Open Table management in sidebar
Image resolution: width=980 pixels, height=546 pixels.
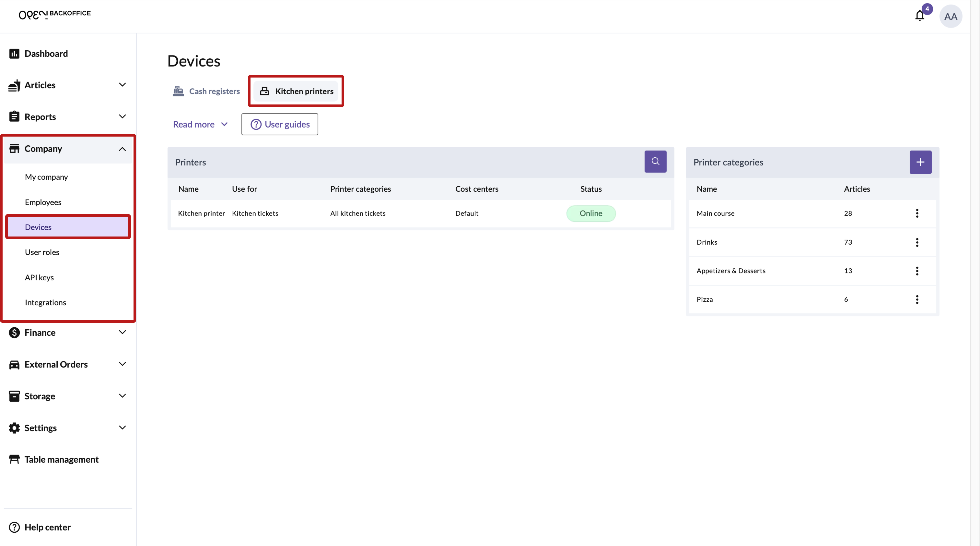tap(61, 459)
